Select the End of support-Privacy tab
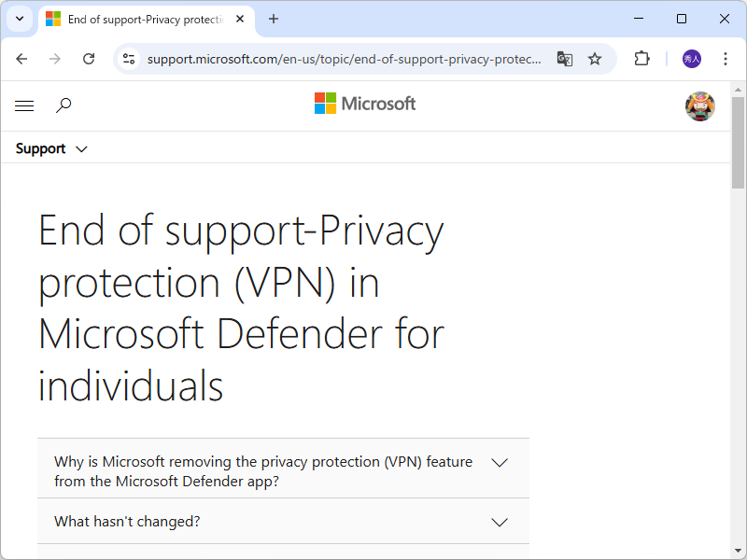The height and width of the screenshot is (560, 747). [140, 19]
